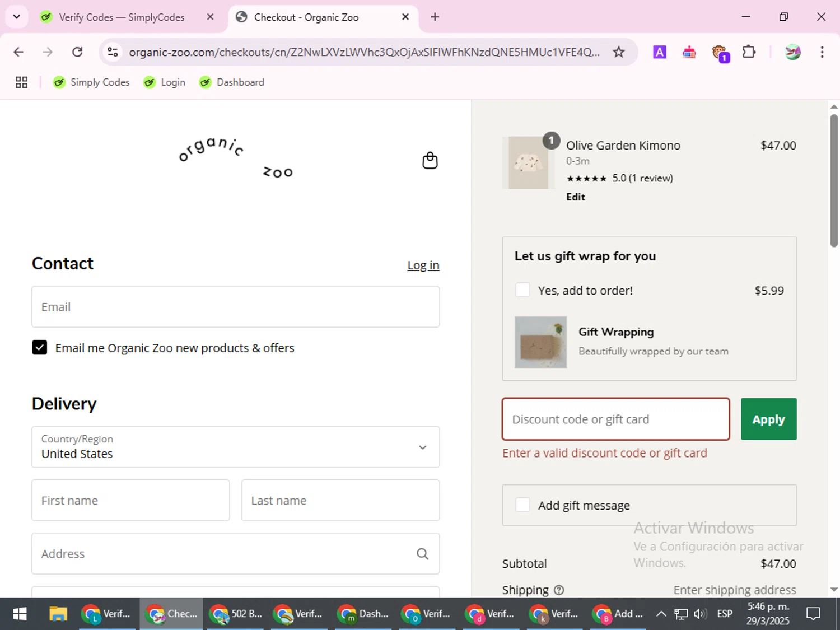Open a new browser tab

(x=435, y=17)
